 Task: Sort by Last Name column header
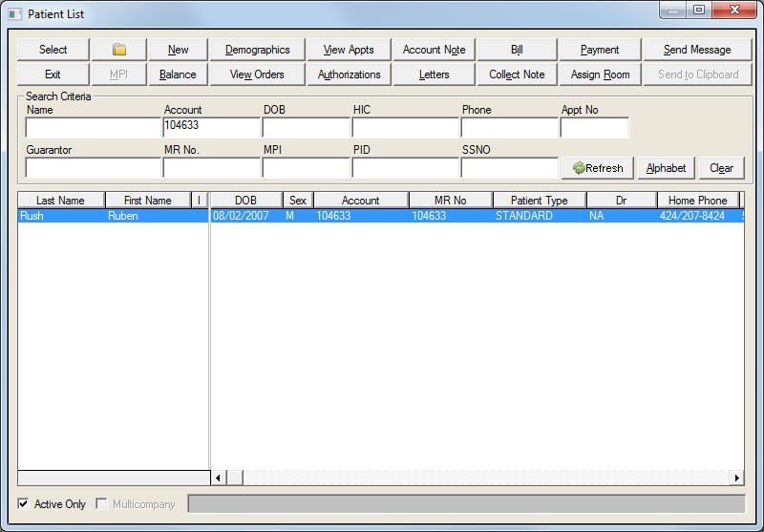[x=60, y=201]
